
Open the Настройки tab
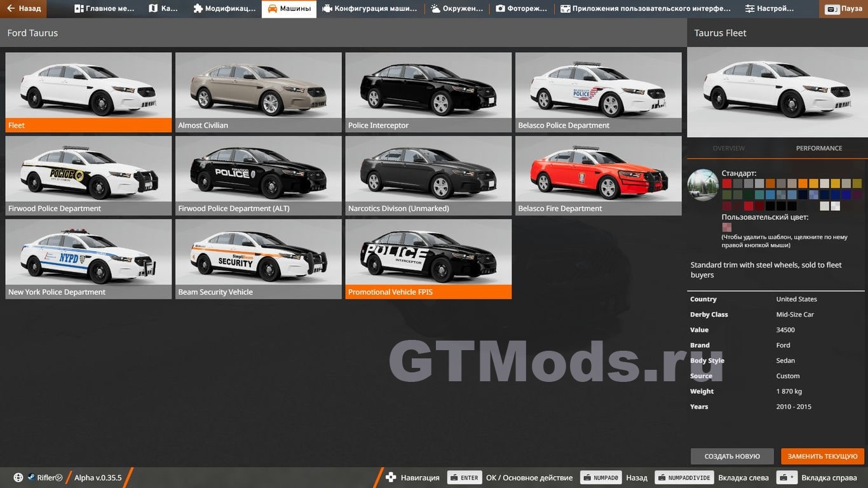771,9
